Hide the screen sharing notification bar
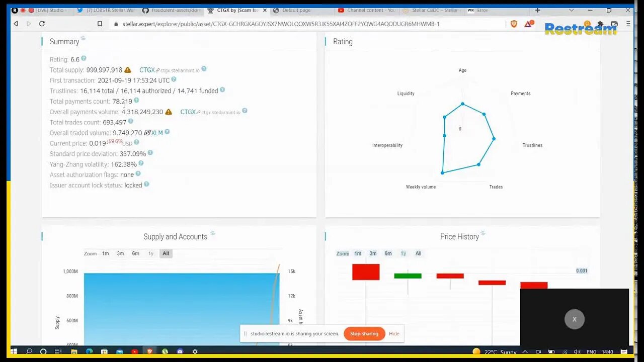The image size is (644, 362). coord(394,334)
